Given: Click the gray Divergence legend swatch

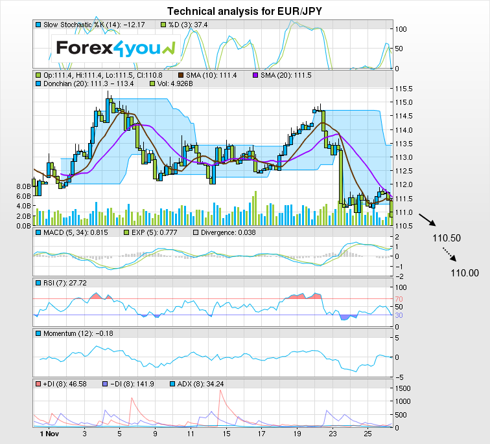Looking at the screenshot, I should click(196, 232).
